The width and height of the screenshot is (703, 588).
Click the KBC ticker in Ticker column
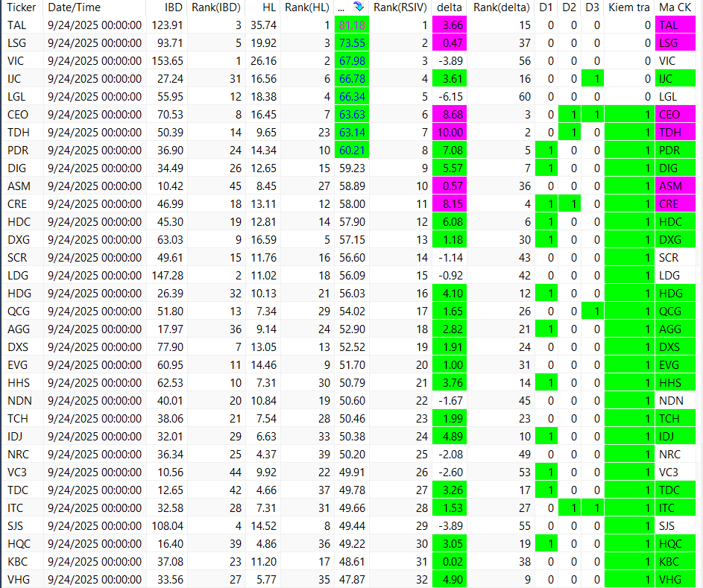tap(17, 562)
